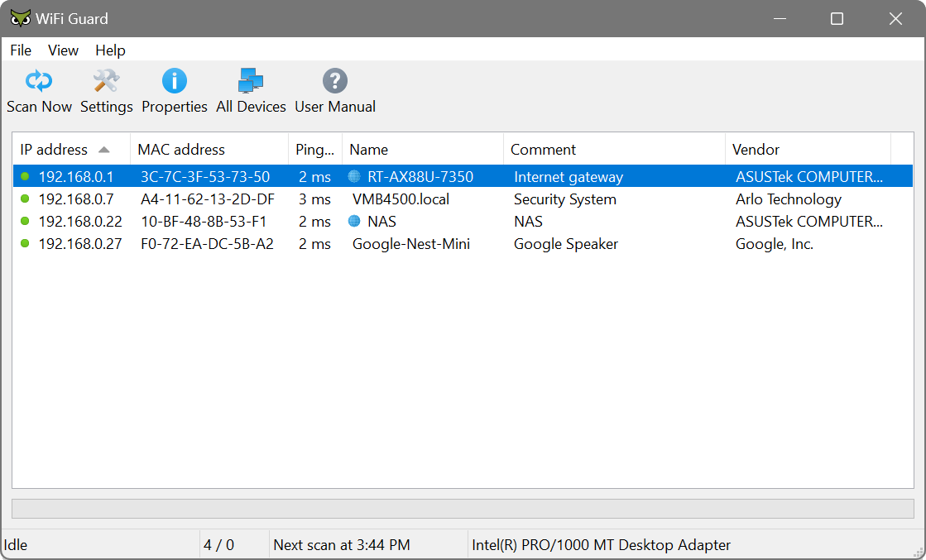926x560 pixels.
Task: Click MAC address A4-11-62-13-2D-DF
Action: pos(208,199)
